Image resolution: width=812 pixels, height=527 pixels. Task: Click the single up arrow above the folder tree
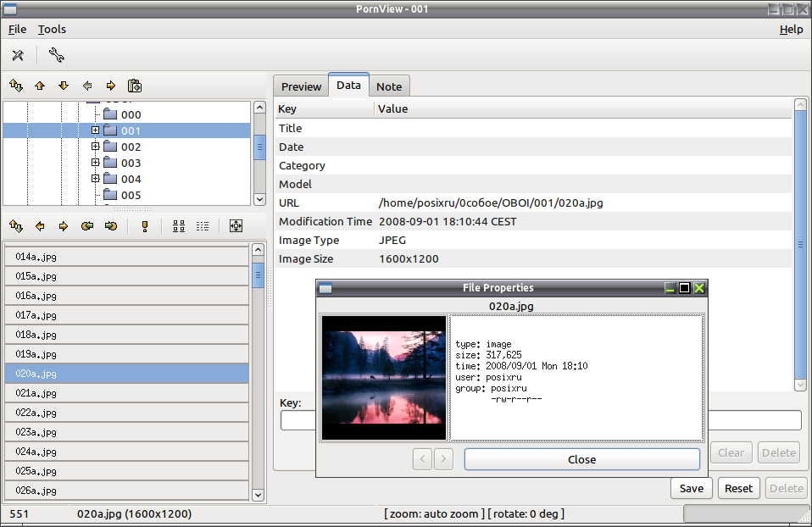pos(40,86)
